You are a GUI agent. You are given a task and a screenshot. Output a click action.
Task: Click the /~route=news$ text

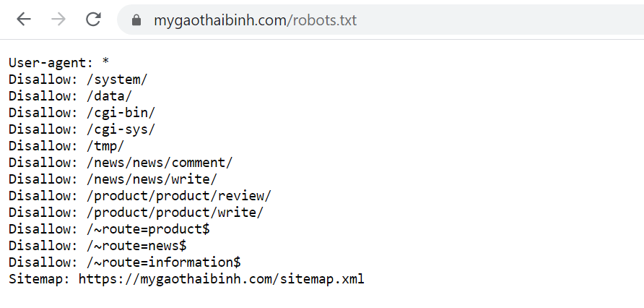136,246
